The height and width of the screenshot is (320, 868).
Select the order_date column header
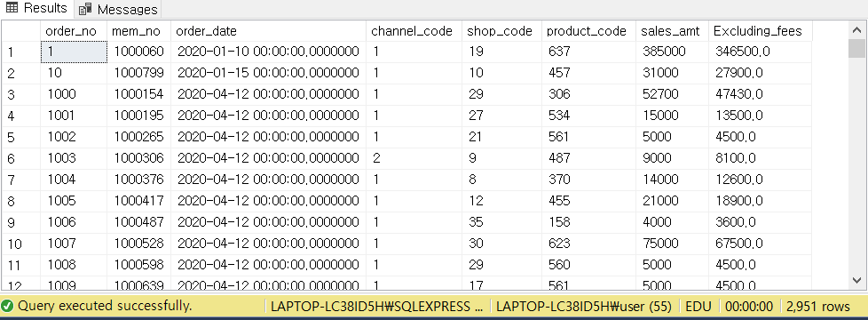(x=269, y=31)
